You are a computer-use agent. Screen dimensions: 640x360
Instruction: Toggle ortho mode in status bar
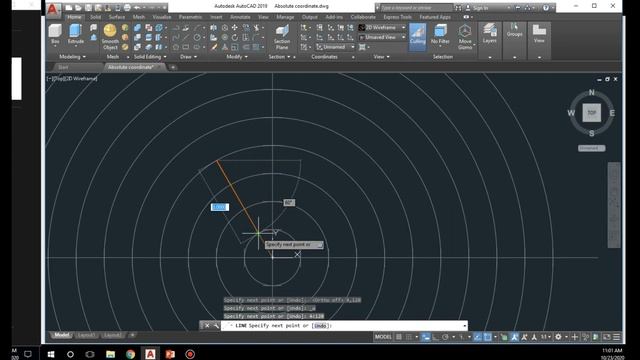coord(436,337)
